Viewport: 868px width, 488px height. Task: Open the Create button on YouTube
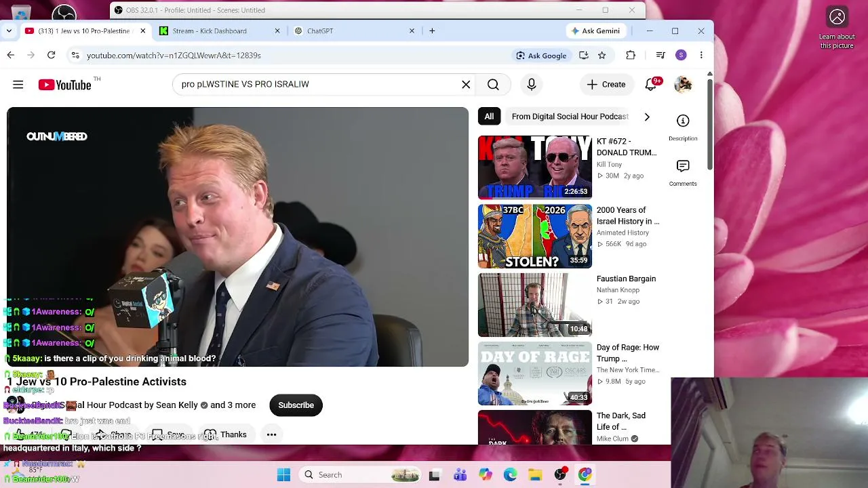[x=606, y=85]
